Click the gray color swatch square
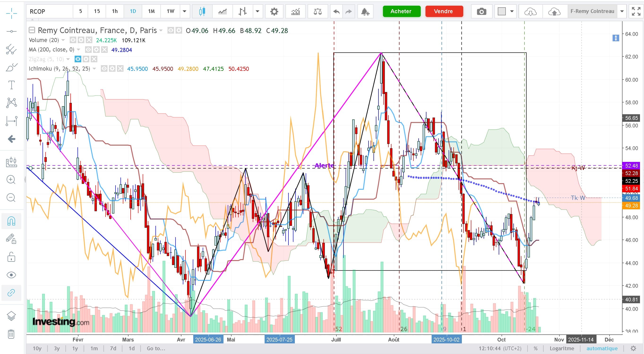 (502, 12)
